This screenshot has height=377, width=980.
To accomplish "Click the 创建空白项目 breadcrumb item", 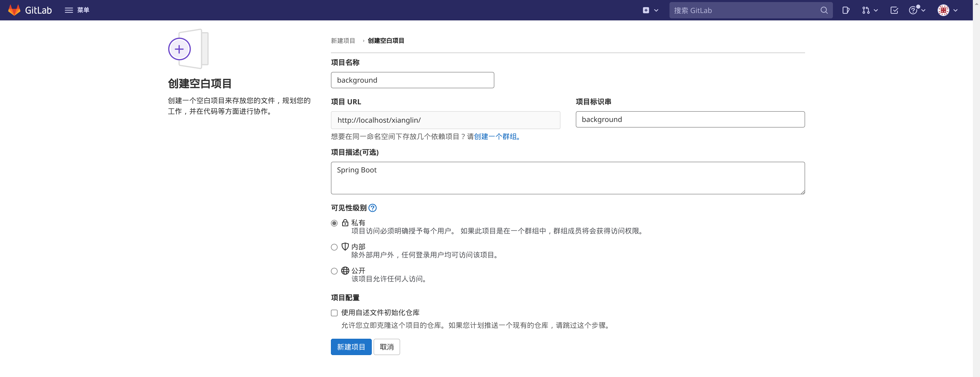I will 386,41.
